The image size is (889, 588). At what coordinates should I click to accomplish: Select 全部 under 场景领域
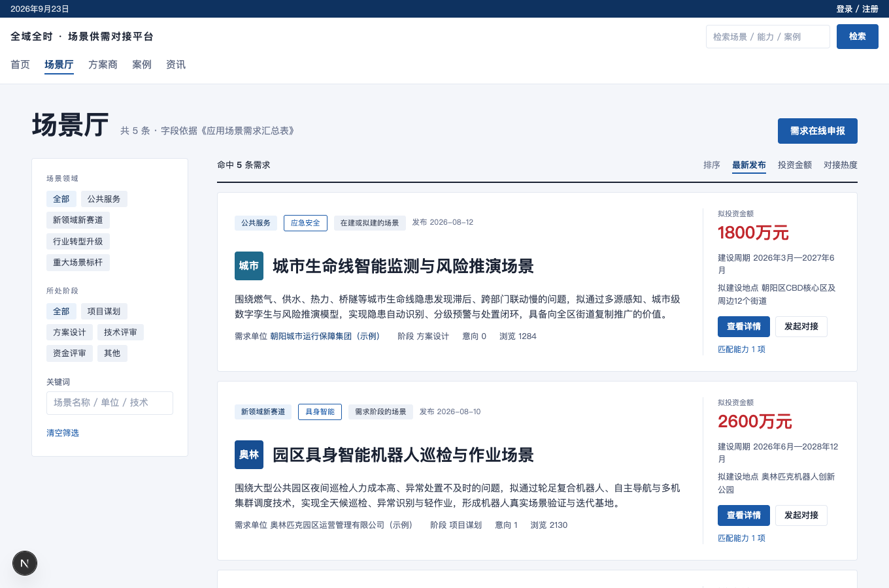pyautogui.click(x=61, y=199)
